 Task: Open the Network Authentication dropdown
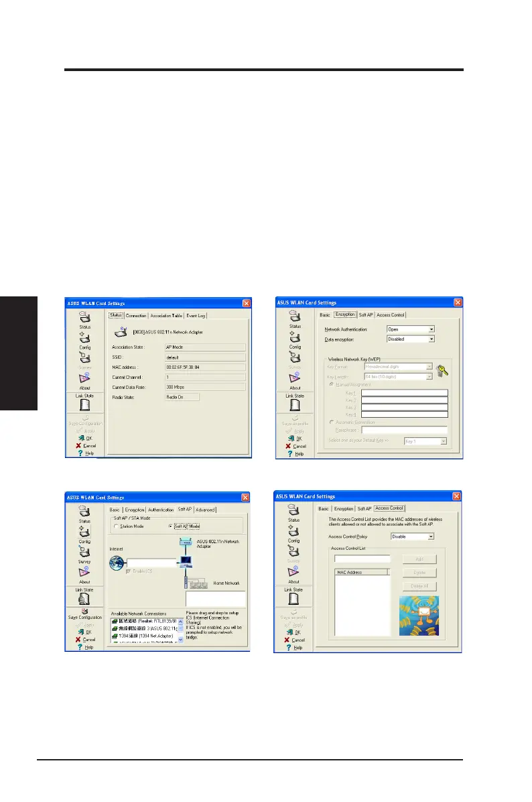pos(410,329)
